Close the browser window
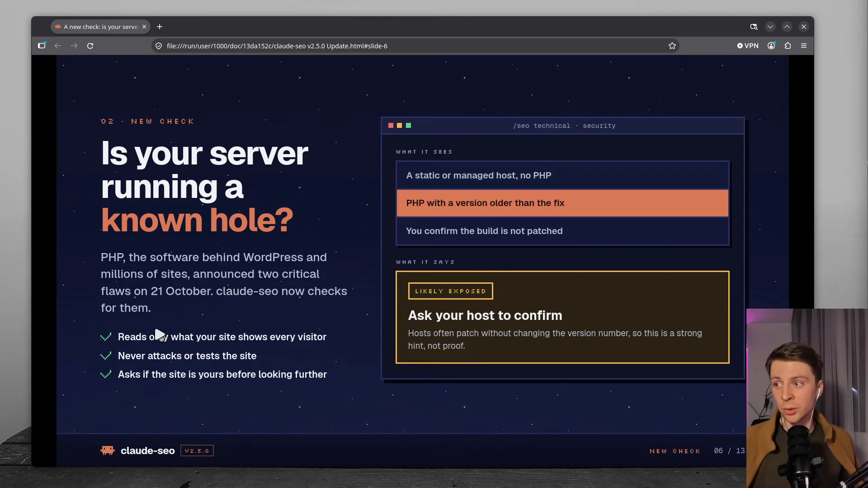The image size is (868, 488). (x=804, y=27)
